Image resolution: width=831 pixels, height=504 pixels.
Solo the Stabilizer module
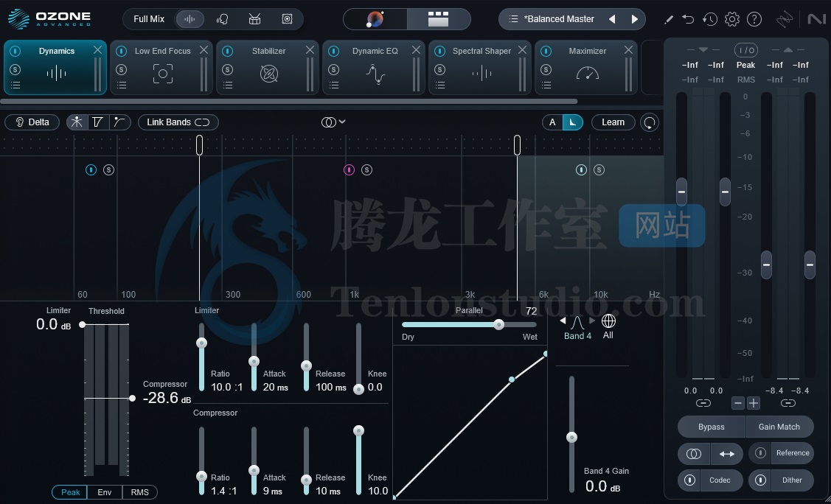[228, 70]
